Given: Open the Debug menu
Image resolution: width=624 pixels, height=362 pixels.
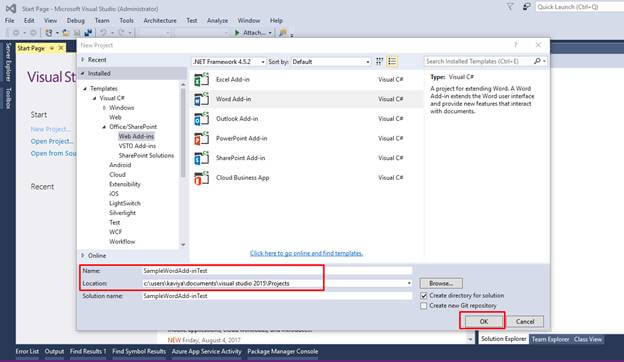Looking at the screenshot, I should coord(76,20).
